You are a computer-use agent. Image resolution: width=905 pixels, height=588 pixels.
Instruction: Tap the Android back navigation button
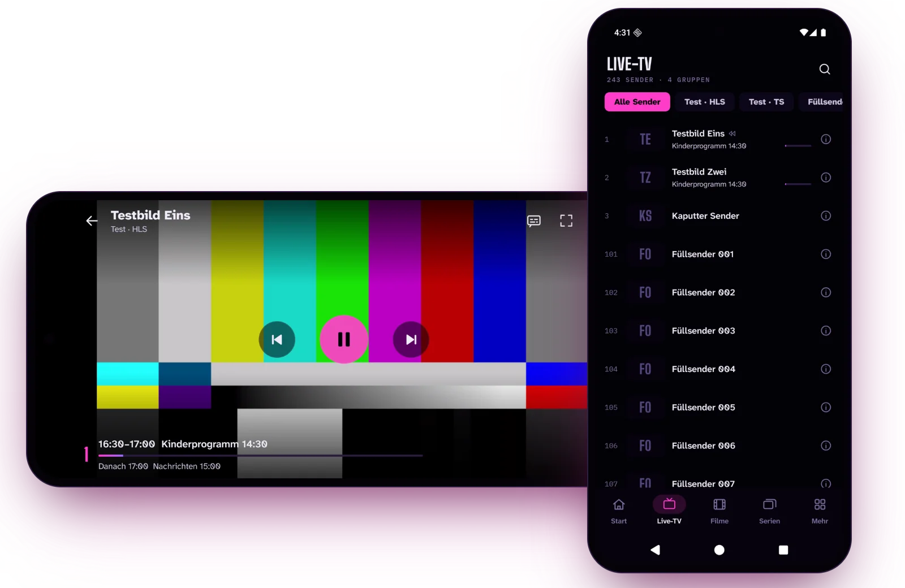tap(656, 550)
